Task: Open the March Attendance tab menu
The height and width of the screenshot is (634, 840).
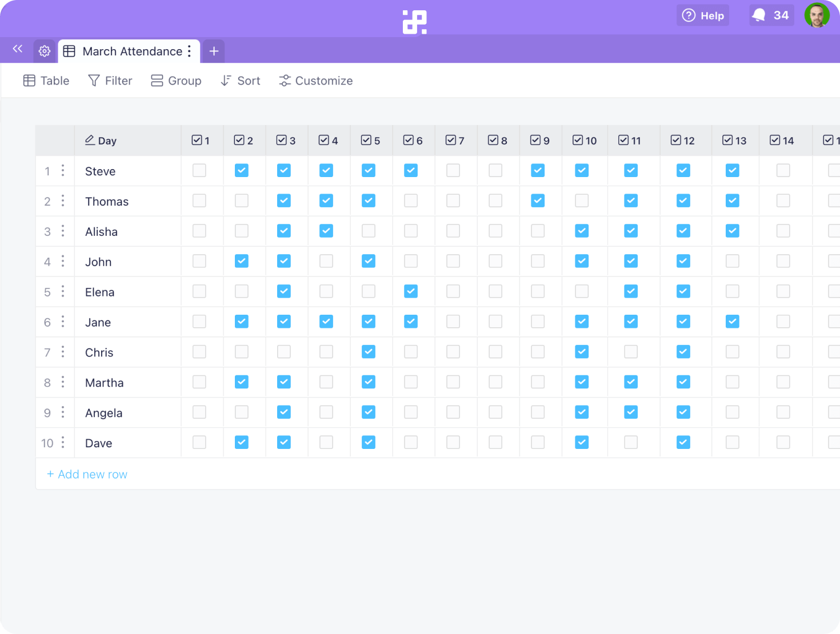Action: [189, 51]
